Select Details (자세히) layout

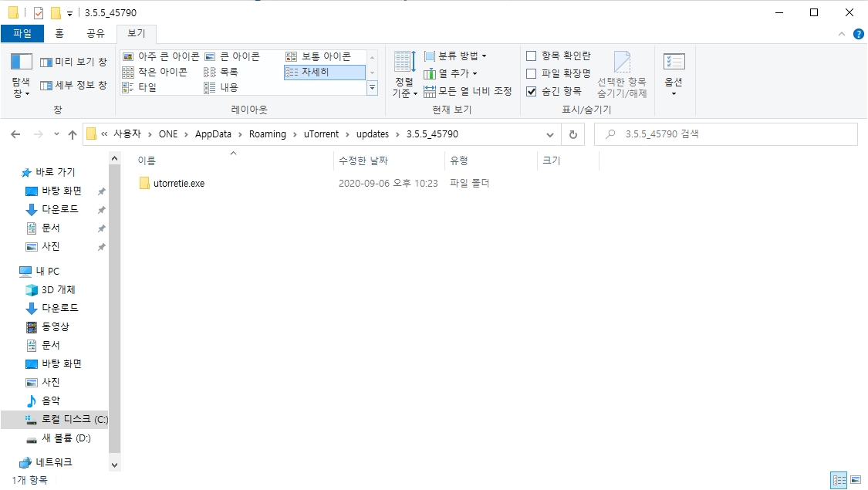pos(324,72)
